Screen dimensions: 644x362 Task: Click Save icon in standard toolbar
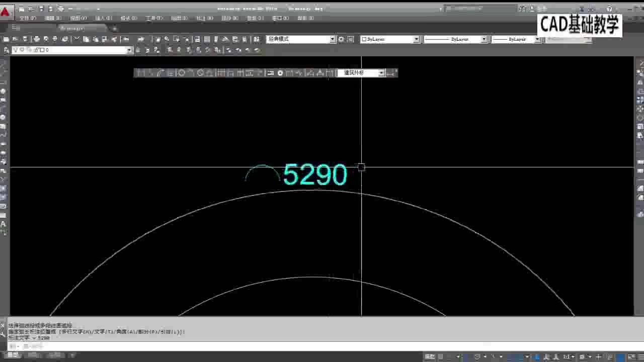(25, 39)
